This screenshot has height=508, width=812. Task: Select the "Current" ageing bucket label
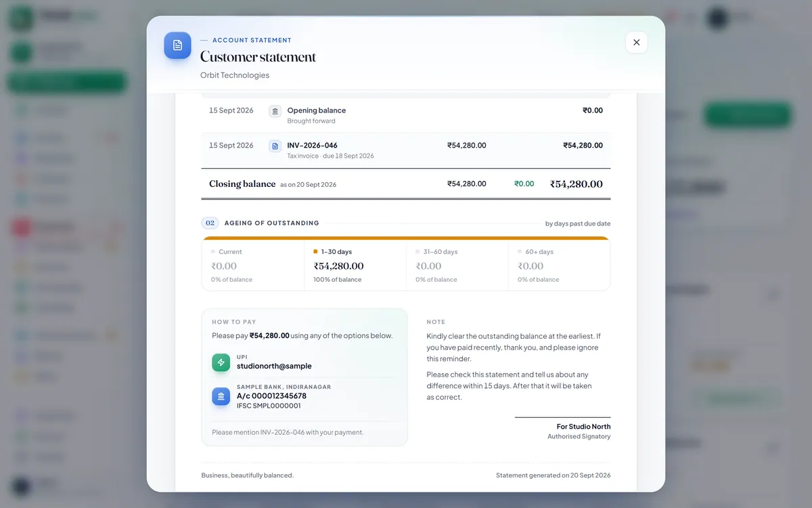click(230, 252)
